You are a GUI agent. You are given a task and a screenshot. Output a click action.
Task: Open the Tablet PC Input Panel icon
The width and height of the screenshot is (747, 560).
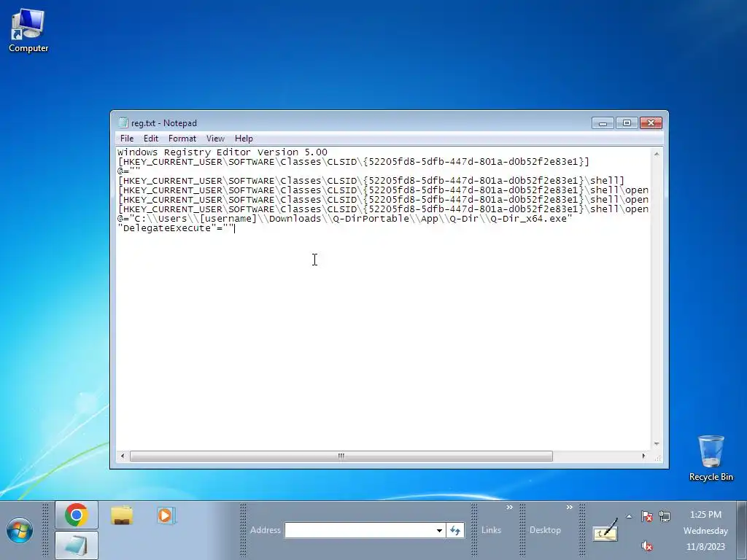tap(605, 531)
